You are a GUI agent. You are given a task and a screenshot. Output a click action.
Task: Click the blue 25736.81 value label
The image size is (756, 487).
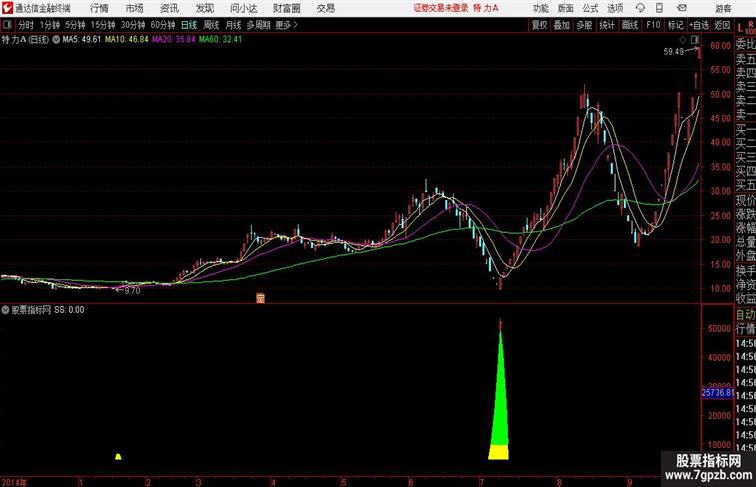(717, 393)
